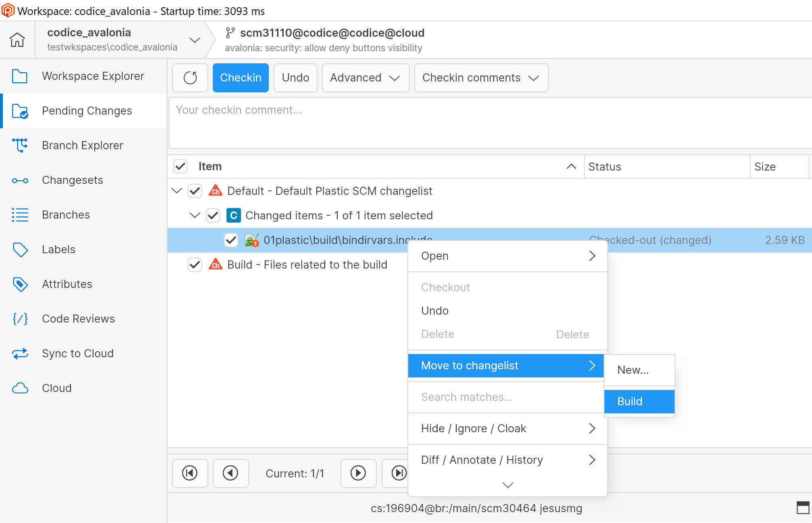This screenshot has width=812, height=523.
Task: Uncheck the bindirvars.include file checkbox
Action: click(231, 240)
